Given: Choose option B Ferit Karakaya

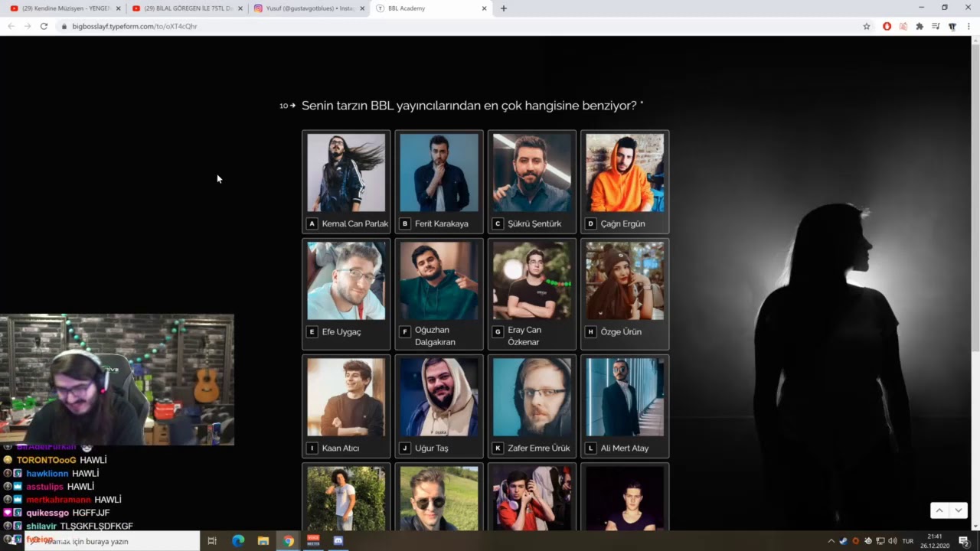Looking at the screenshot, I should click(439, 182).
